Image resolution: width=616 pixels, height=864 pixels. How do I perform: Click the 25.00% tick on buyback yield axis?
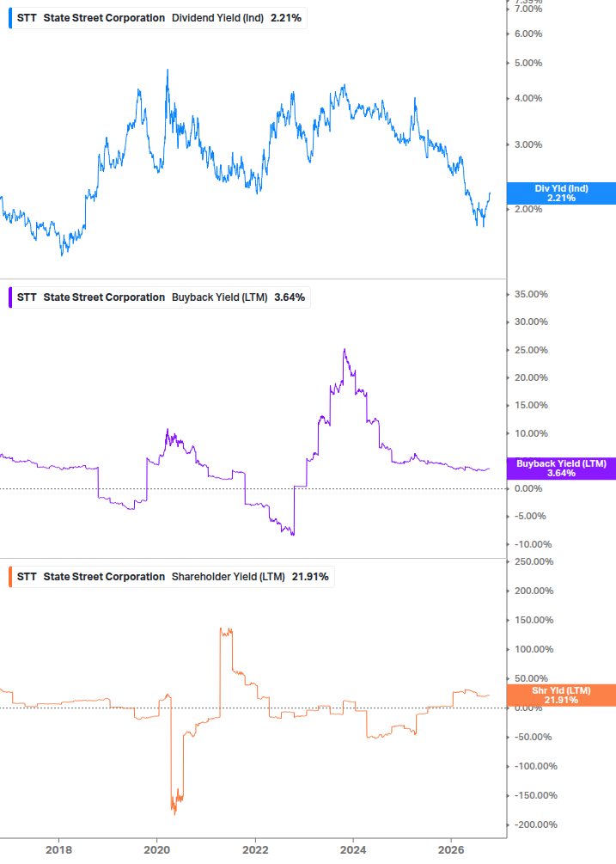[x=531, y=351]
